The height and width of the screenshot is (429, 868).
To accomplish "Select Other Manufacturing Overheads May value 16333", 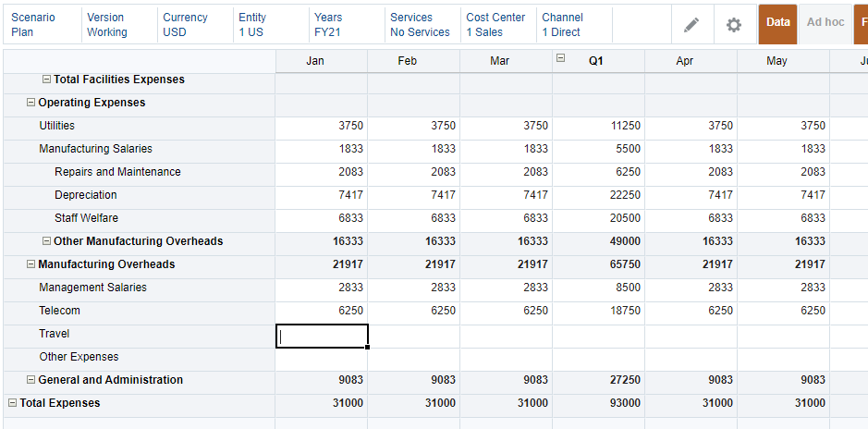I will click(x=783, y=244).
